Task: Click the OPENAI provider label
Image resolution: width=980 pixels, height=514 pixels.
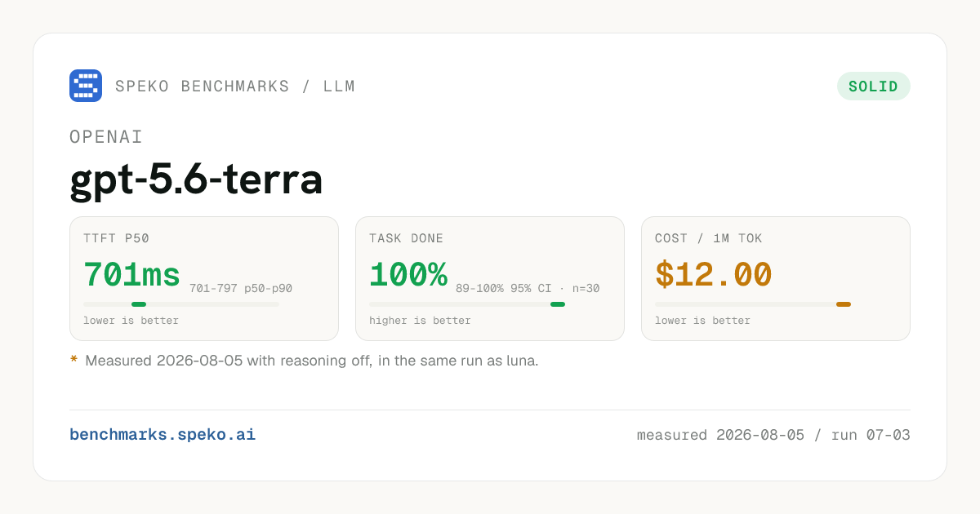Action: click(106, 137)
